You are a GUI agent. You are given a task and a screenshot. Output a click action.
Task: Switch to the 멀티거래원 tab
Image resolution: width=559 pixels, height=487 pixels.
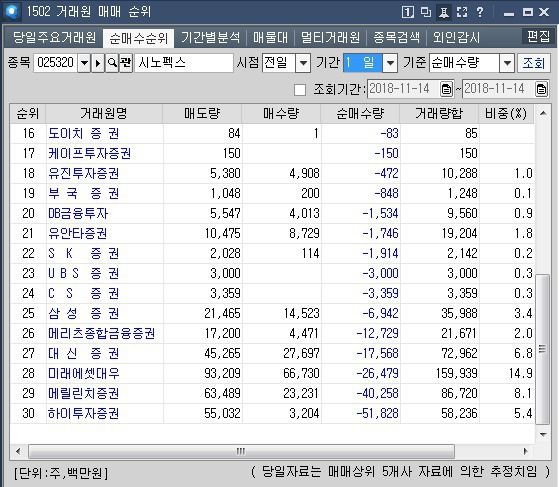point(330,37)
